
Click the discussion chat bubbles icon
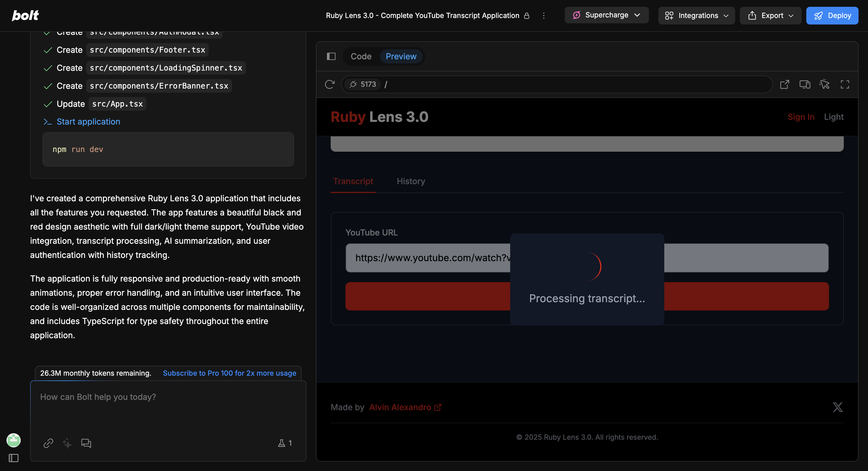click(86, 443)
